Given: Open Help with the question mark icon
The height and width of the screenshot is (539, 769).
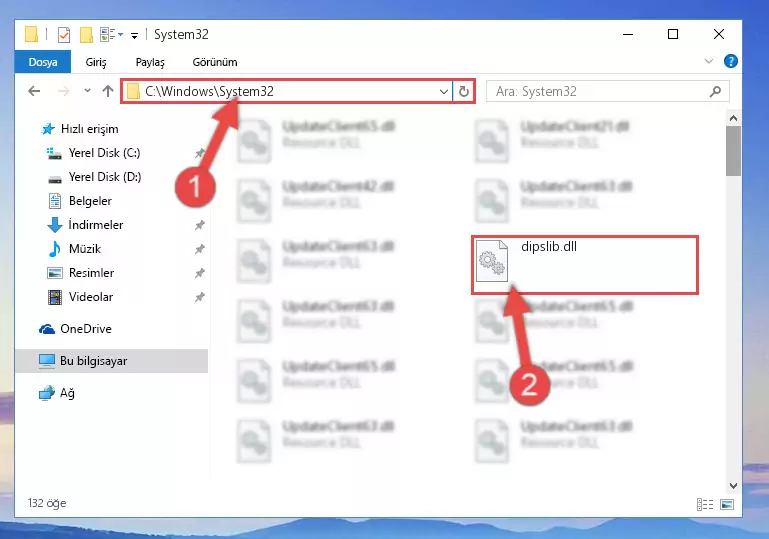Looking at the screenshot, I should click(731, 61).
